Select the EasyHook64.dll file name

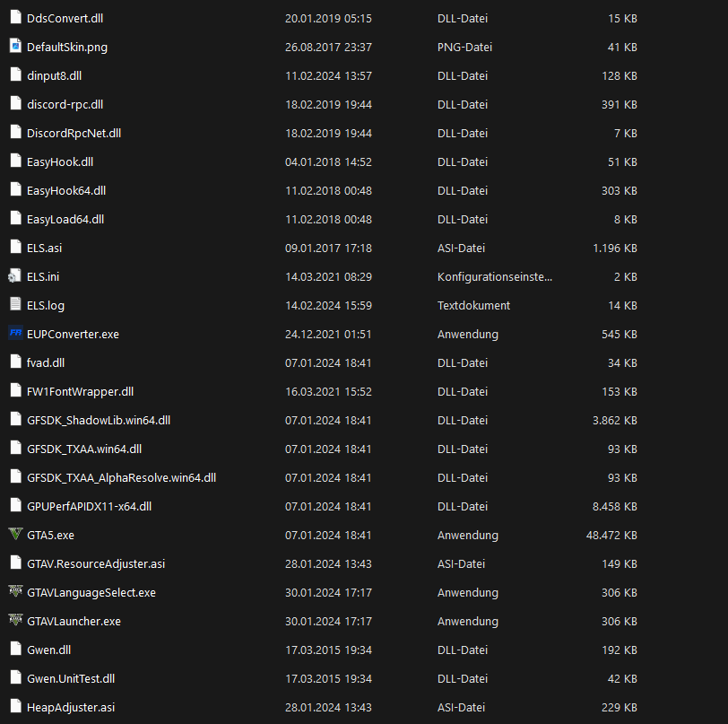point(66,190)
